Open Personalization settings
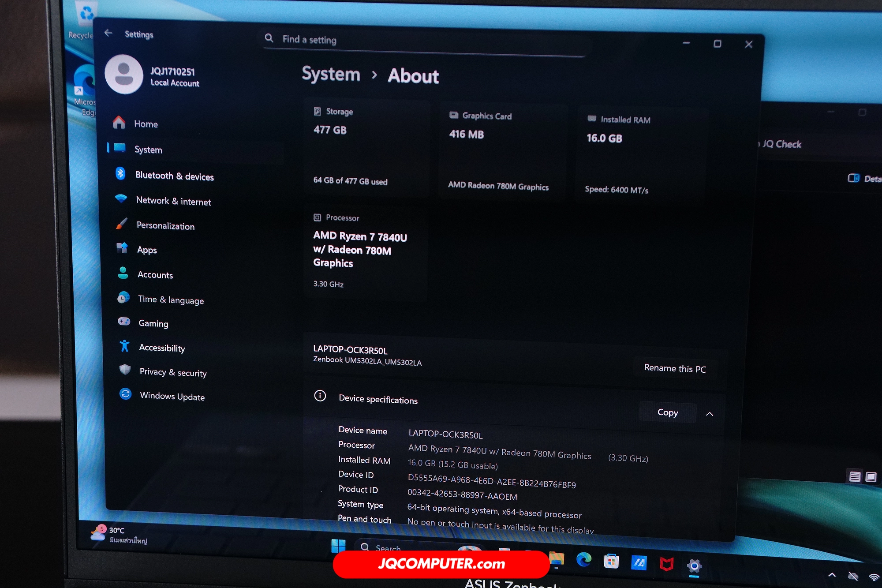Image resolution: width=882 pixels, height=588 pixels. tap(165, 226)
